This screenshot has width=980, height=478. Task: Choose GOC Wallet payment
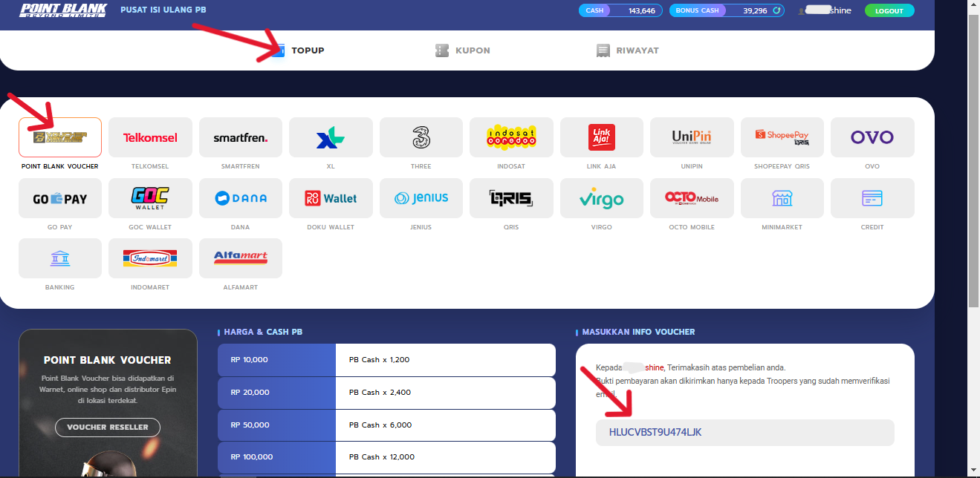pos(150,198)
